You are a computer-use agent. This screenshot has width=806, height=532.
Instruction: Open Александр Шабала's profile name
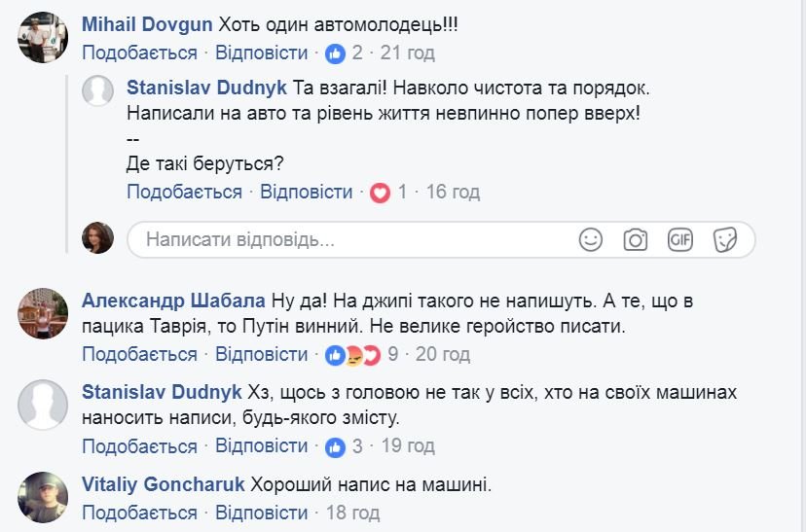pyautogui.click(x=174, y=300)
